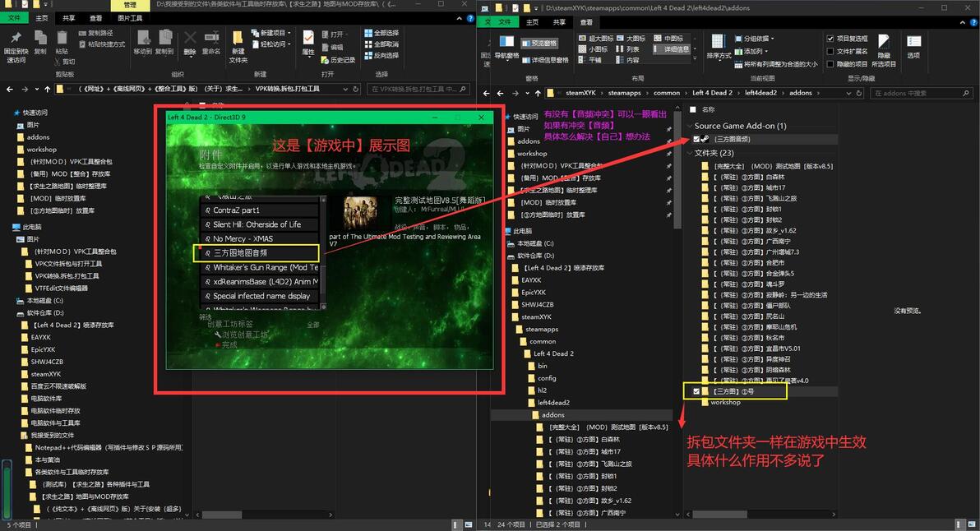Open 排序方式 sort by icon
Image resolution: width=980 pixels, height=531 pixels.
pyautogui.click(x=718, y=42)
